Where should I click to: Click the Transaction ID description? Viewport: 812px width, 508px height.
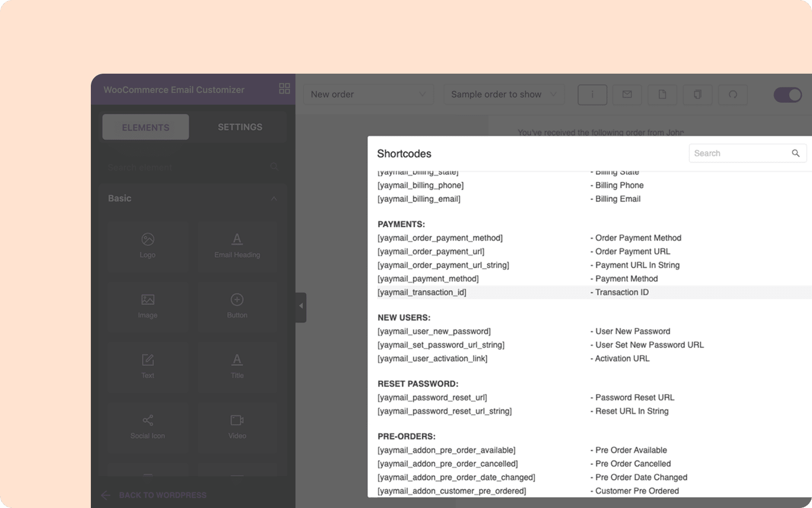(x=620, y=293)
